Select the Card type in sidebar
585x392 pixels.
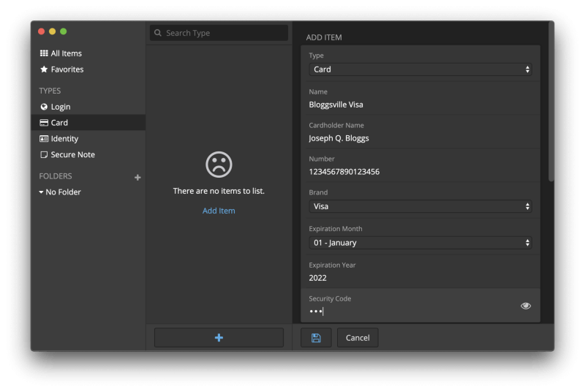[x=88, y=122]
